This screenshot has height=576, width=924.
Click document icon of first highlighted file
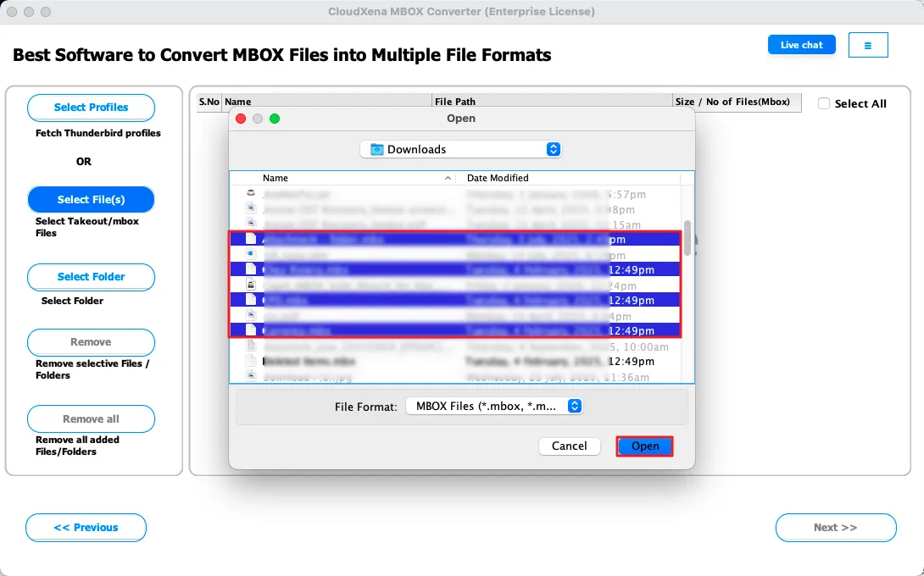click(251, 239)
